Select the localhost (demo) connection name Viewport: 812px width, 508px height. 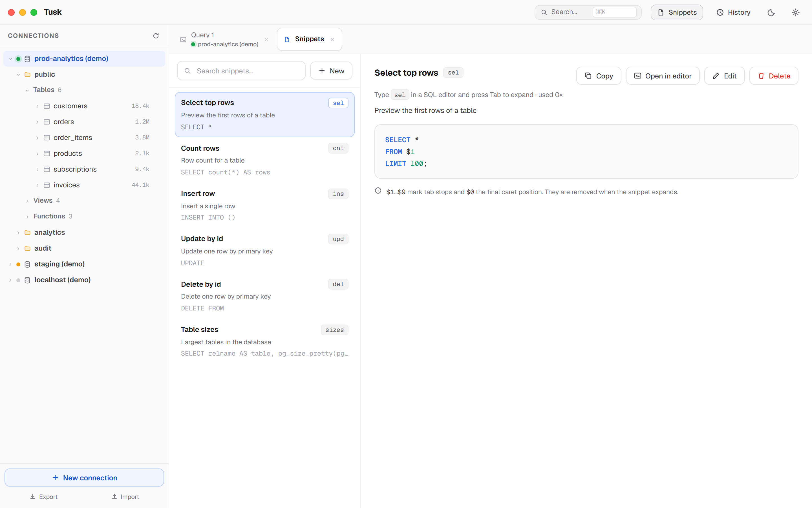62,280
